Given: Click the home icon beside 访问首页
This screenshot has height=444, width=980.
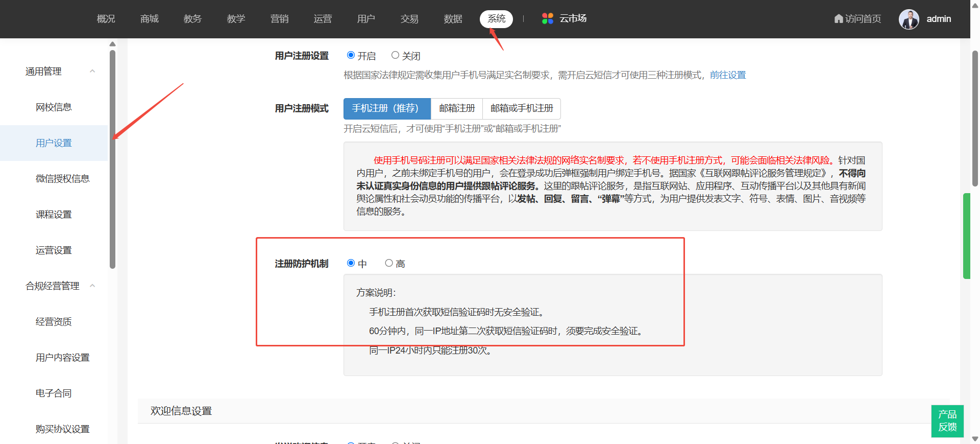Looking at the screenshot, I should tap(838, 19).
